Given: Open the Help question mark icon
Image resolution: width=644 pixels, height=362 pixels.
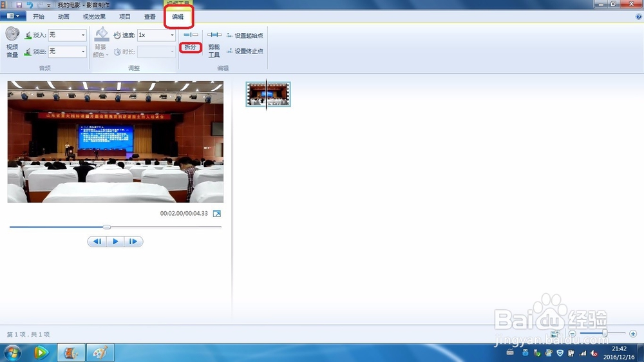Looking at the screenshot, I should [x=639, y=17].
